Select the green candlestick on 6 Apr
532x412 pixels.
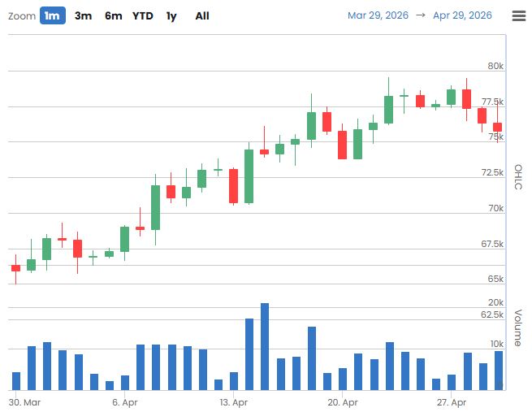point(124,238)
